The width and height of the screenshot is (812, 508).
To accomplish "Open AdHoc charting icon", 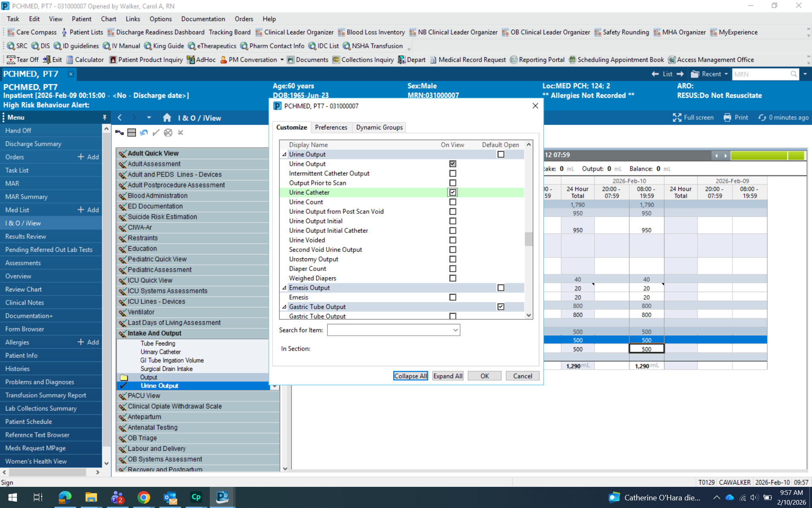I will pos(191,60).
